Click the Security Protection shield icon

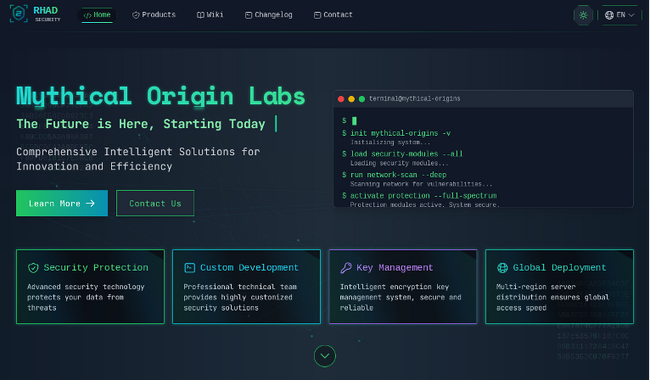pyautogui.click(x=33, y=268)
